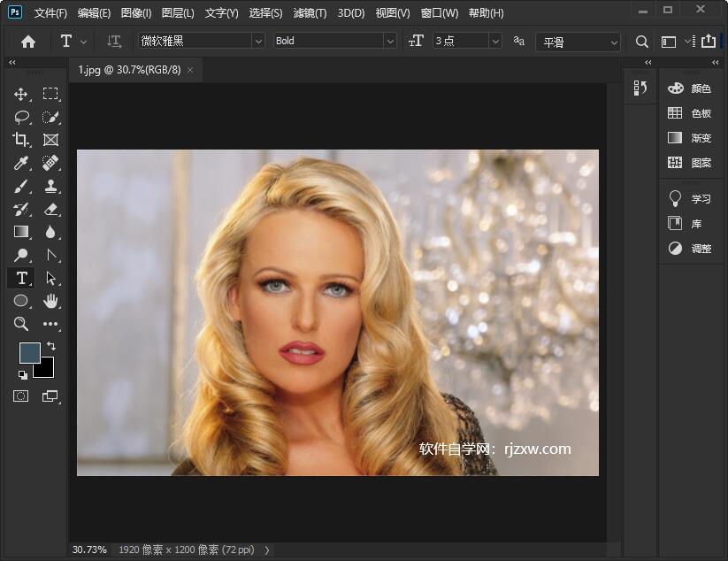The image size is (728, 561).
Task: Open the 滤镜(T) menu
Action: click(310, 13)
